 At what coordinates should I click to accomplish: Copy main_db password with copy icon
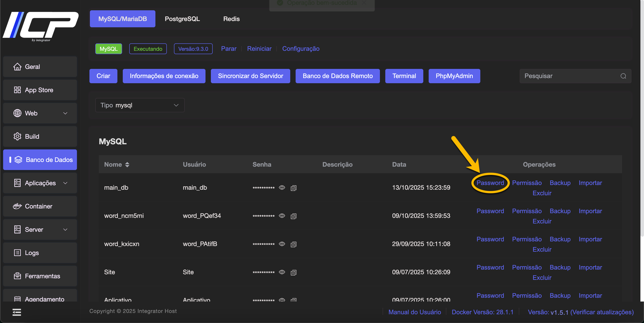pyautogui.click(x=294, y=188)
